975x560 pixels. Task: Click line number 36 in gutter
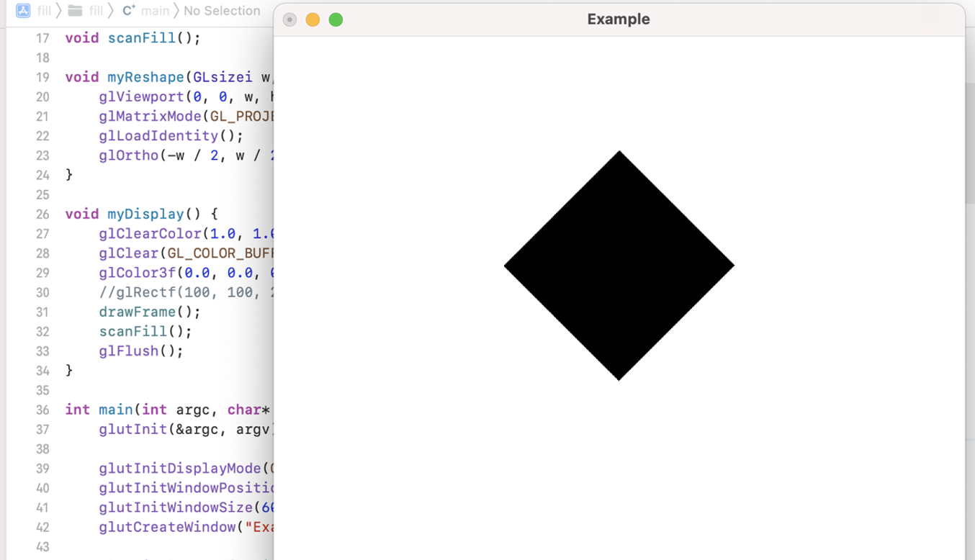coord(42,410)
